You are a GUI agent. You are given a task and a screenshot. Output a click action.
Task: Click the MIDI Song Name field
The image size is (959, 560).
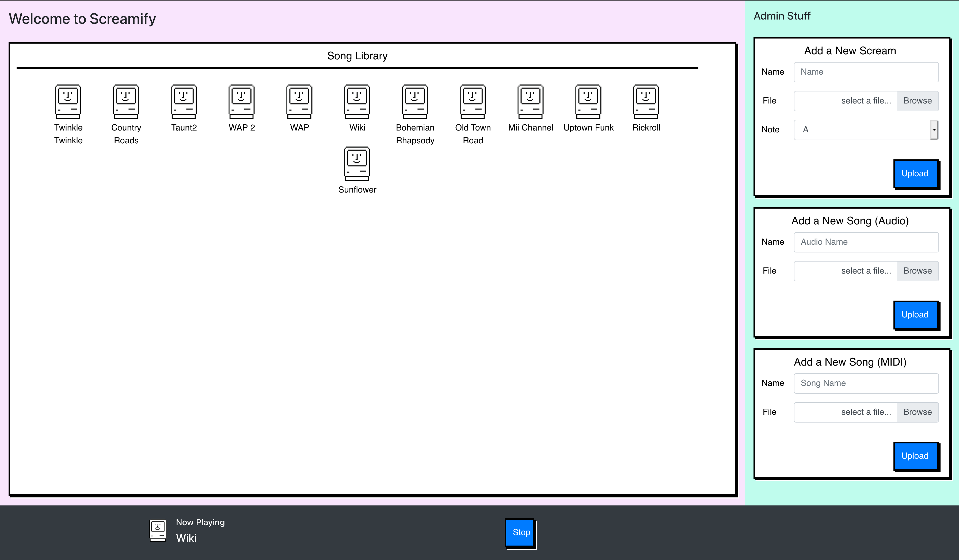click(x=866, y=383)
